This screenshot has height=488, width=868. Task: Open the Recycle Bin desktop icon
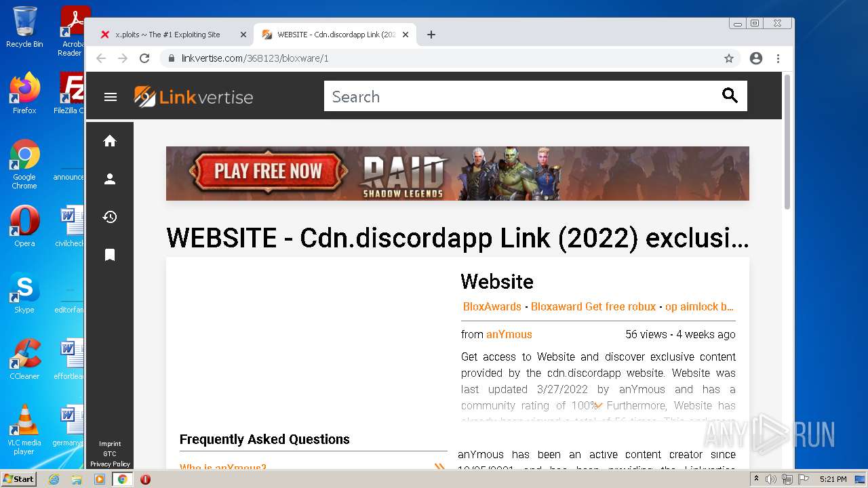[24, 27]
